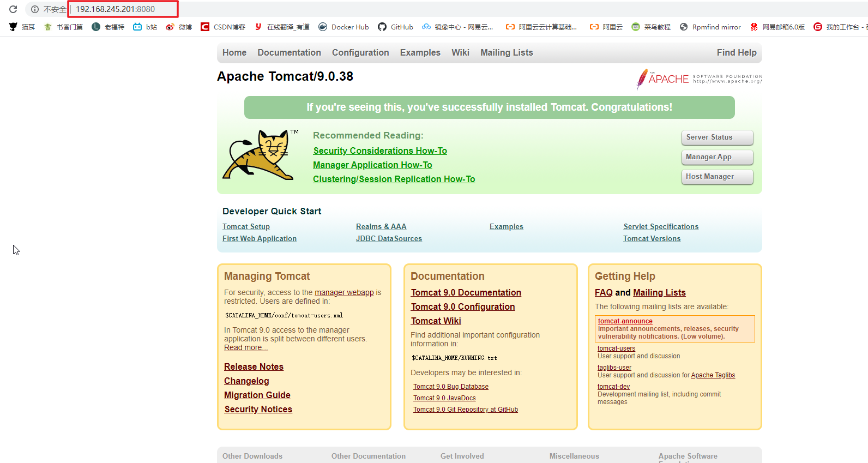
Task: Open the tomcat-announce mailing list link
Action: [625, 321]
